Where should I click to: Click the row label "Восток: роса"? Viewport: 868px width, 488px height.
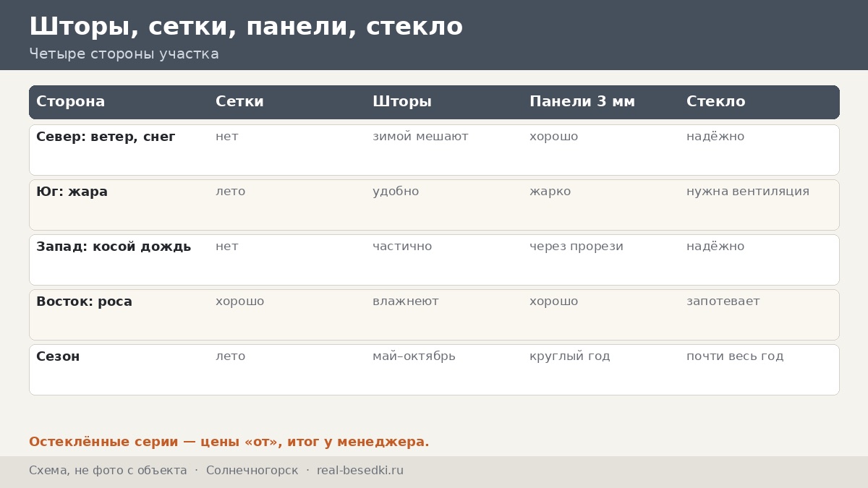point(84,301)
